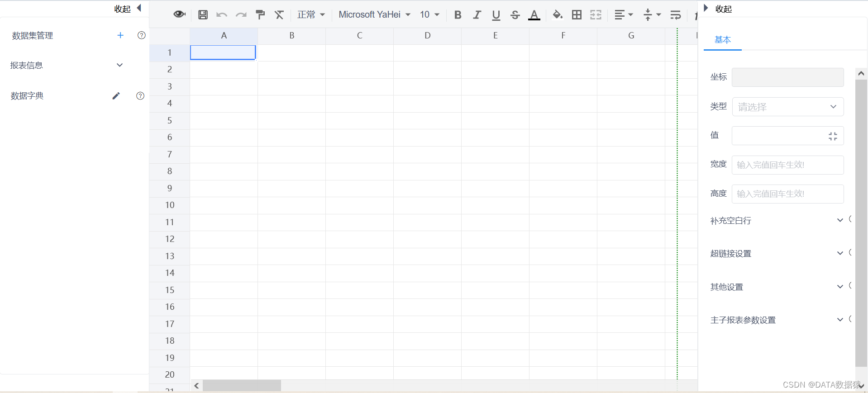Edit 数据字典 with the pencil icon
This screenshot has height=393, width=868.
116,96
